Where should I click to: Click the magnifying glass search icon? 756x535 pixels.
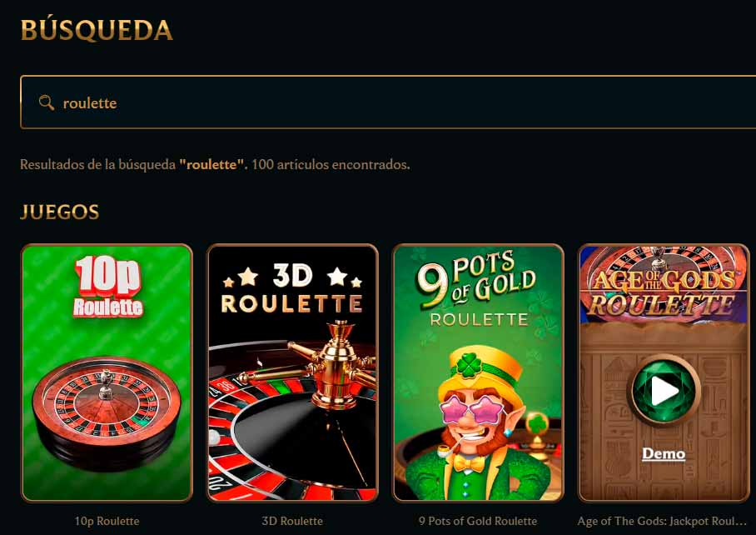click(x=47, y=102)
